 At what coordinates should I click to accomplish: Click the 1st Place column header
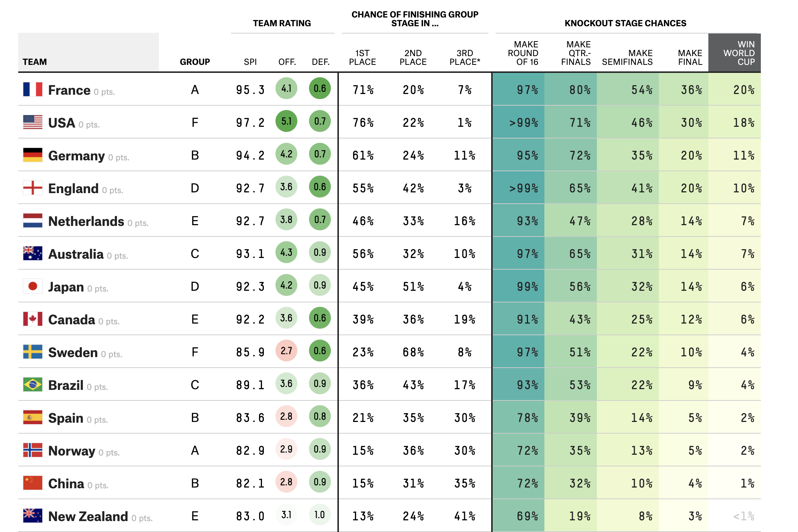pyautogui.click(x=362, y=58)
